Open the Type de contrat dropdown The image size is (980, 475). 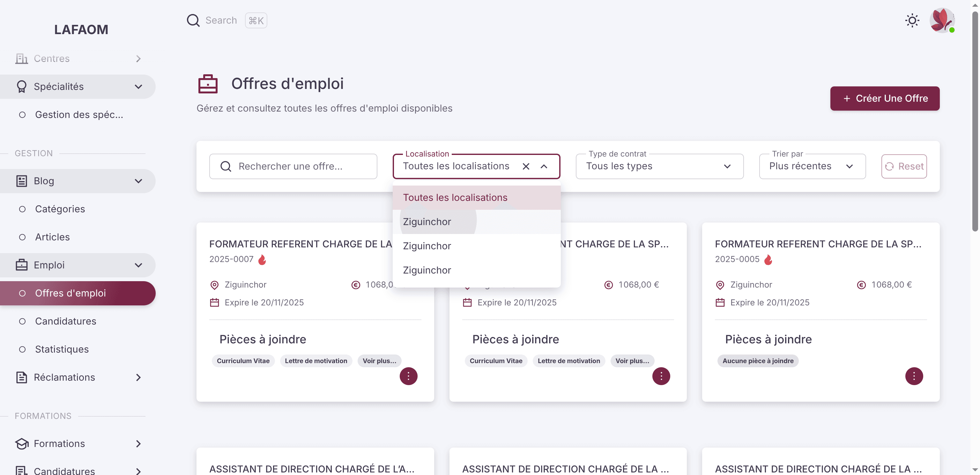click(659, 166)
